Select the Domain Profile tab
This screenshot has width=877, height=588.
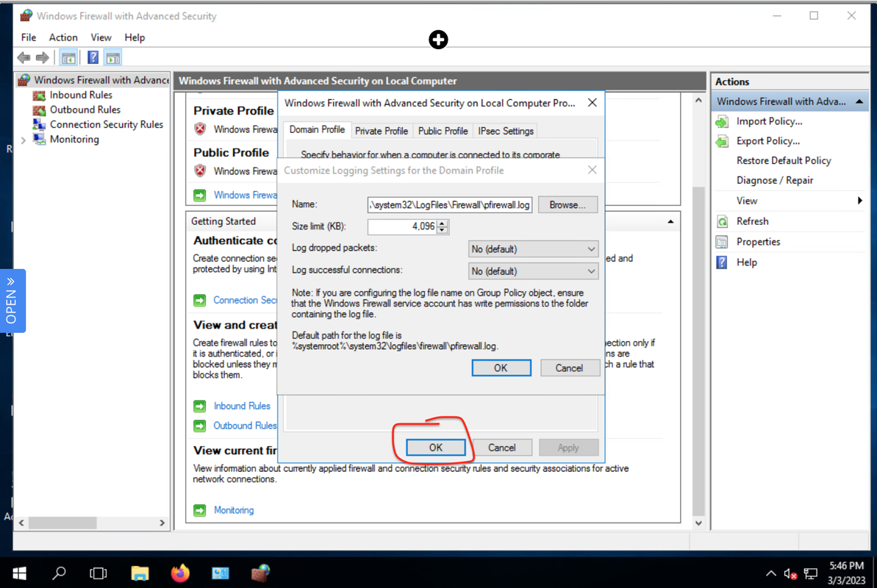click(317, 130)
